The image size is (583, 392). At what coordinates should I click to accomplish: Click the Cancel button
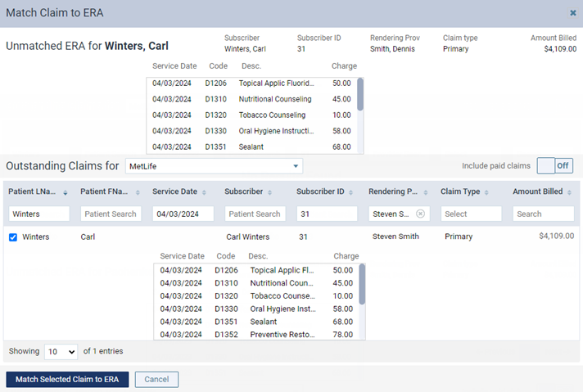(x=156, y=380)
